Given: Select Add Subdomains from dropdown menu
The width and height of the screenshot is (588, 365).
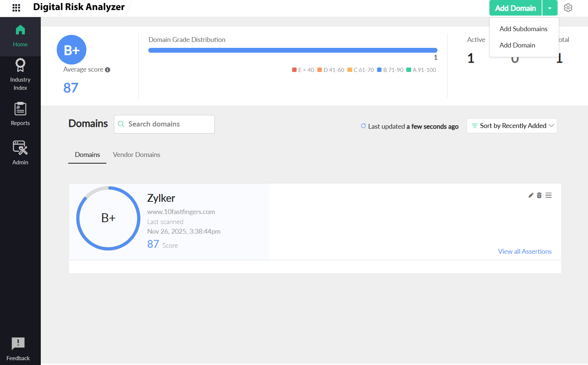Looking at the screenshot, I should coord(523,29).
